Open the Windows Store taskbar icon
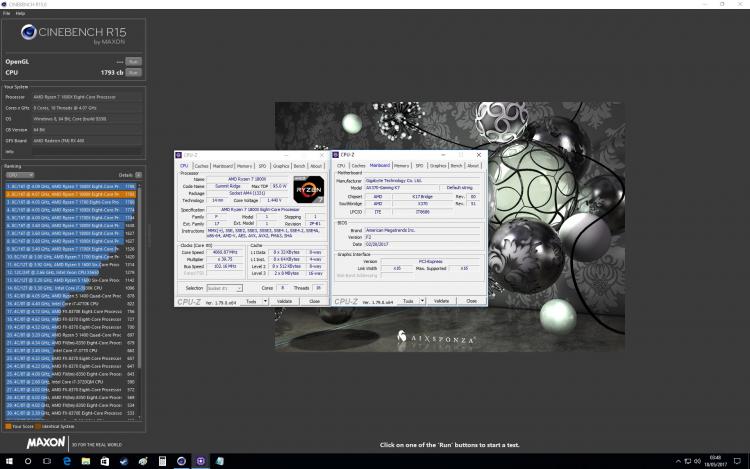The height and width of the screenshot is (469, 750). click(105, 461)
